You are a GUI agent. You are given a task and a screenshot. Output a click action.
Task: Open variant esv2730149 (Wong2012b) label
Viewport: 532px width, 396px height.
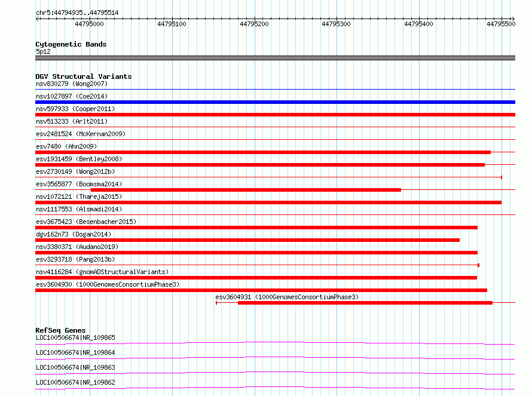coord(75,171)
